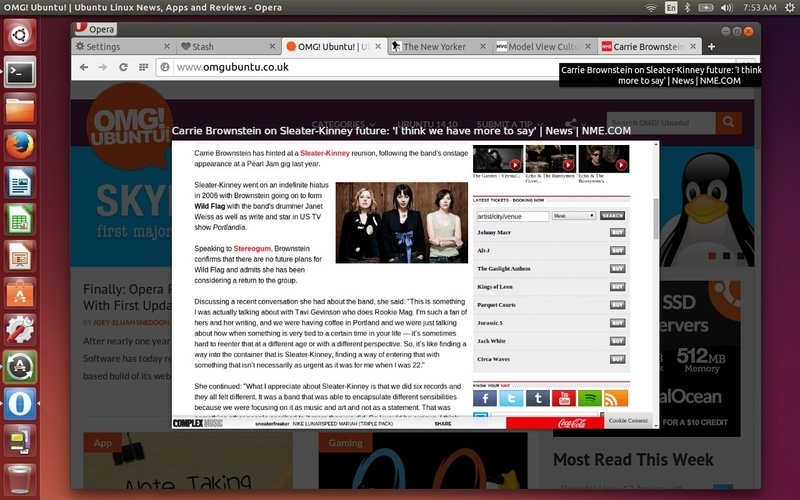Click the UBUNTU 14.10 nav item
The width and height of the screenshot is (800, 500).
pos(427,124)
